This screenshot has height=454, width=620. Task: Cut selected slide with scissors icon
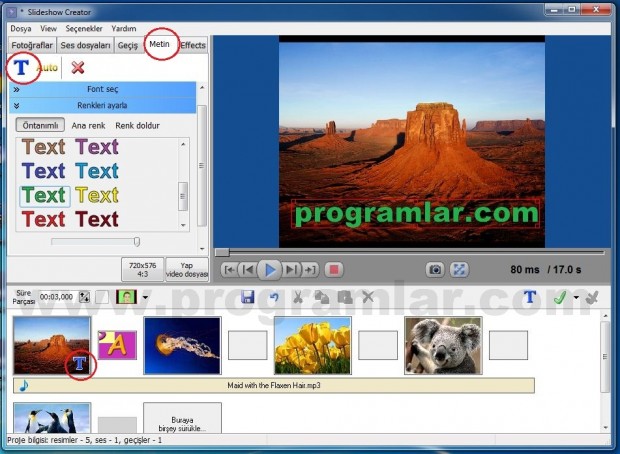(x=298, y=297)
